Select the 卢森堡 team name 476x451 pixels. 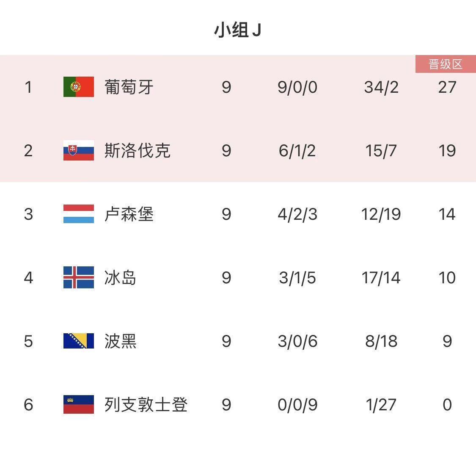pos(129,214)
